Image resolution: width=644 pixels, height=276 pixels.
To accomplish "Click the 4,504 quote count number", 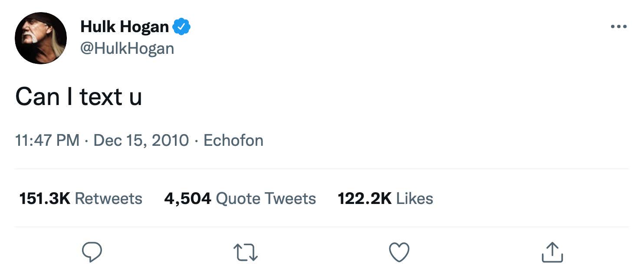I will (187, 198).
